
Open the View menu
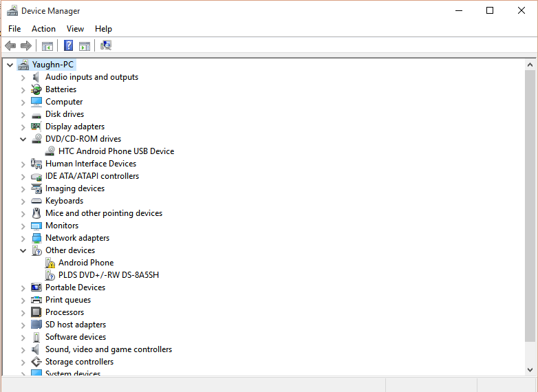pyautogui.click(x=75, y=29)
